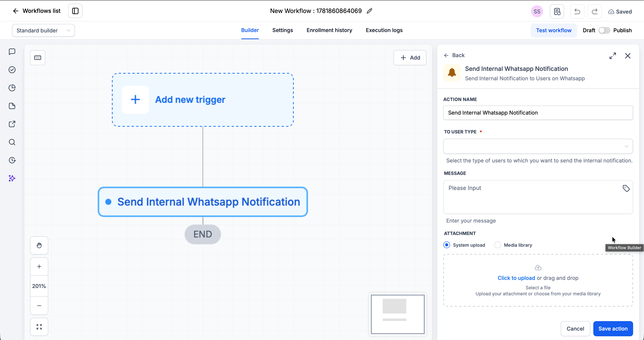The width and height of the screenshot is (644, 340).
Task: Click the Message text area
Action: tap(538, 197)
